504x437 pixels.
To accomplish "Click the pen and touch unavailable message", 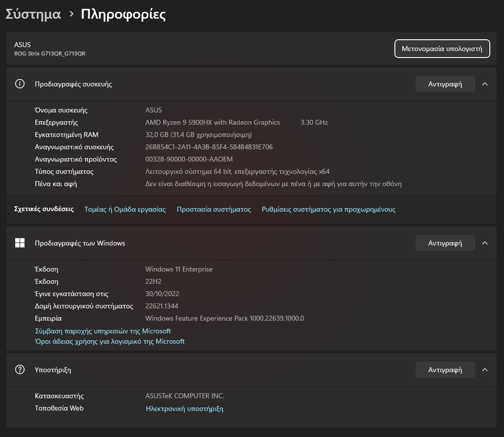I will [273, 184].
